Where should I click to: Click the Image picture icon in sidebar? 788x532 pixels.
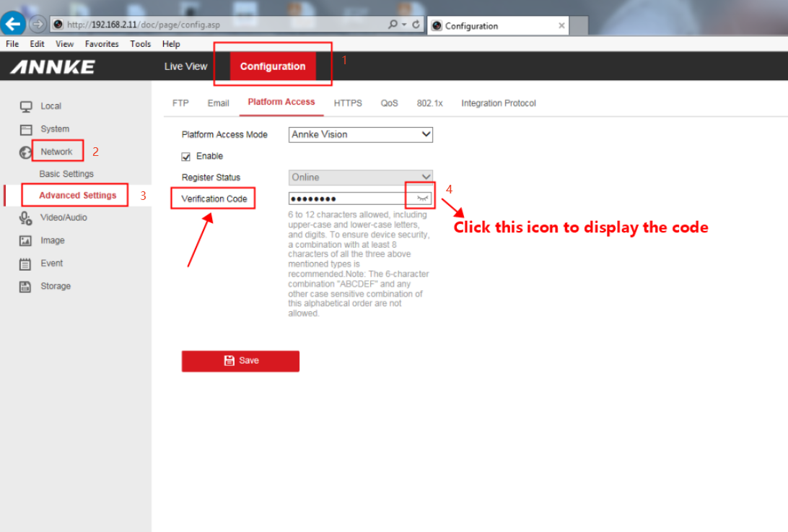26,241
